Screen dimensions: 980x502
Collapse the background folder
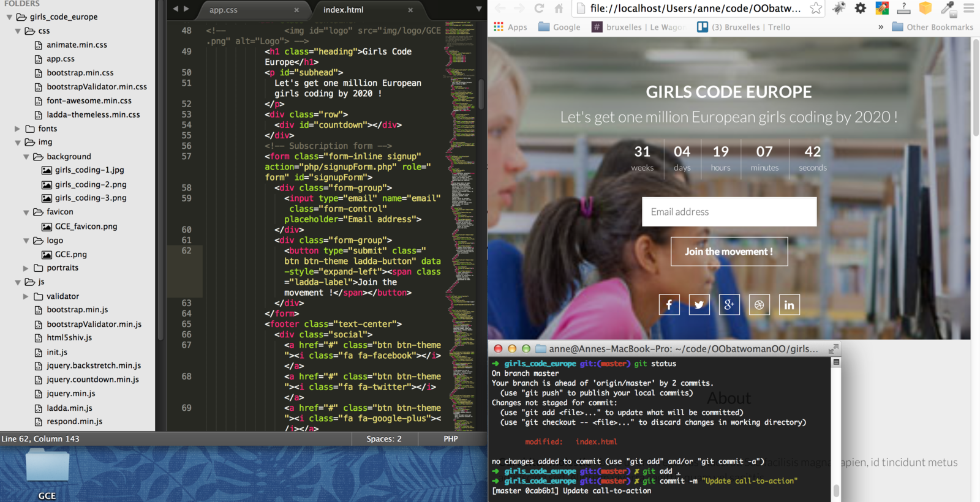click(26, 157)
